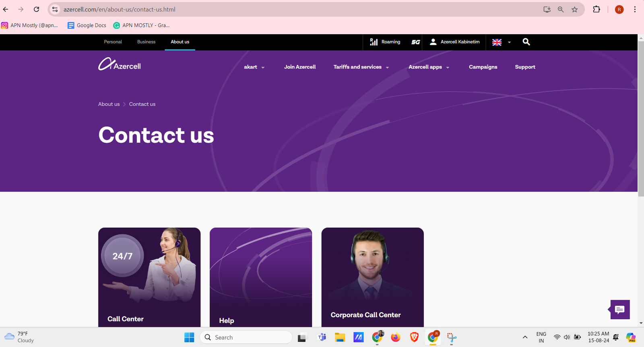Screen dimensions: 644x347
Task: Expand the language dropdown arrow
Action: 509,42
